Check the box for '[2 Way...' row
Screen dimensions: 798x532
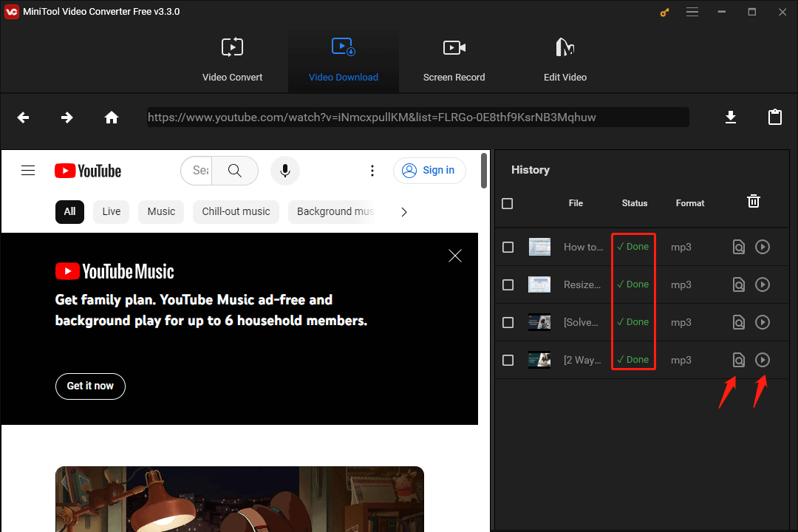pyautogui.click(x=508, y=360)
